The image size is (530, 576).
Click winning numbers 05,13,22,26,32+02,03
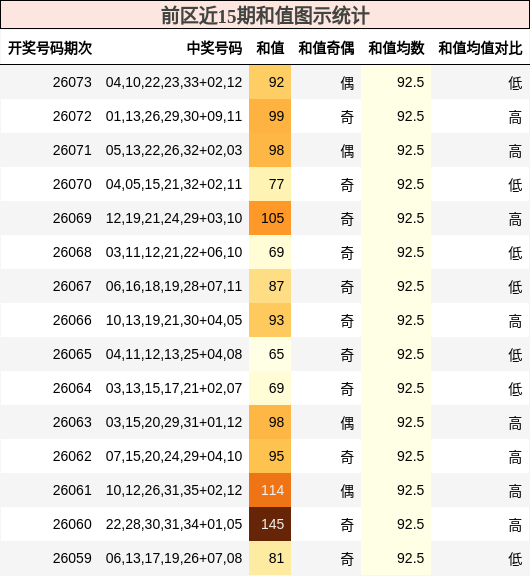[174, 150]
